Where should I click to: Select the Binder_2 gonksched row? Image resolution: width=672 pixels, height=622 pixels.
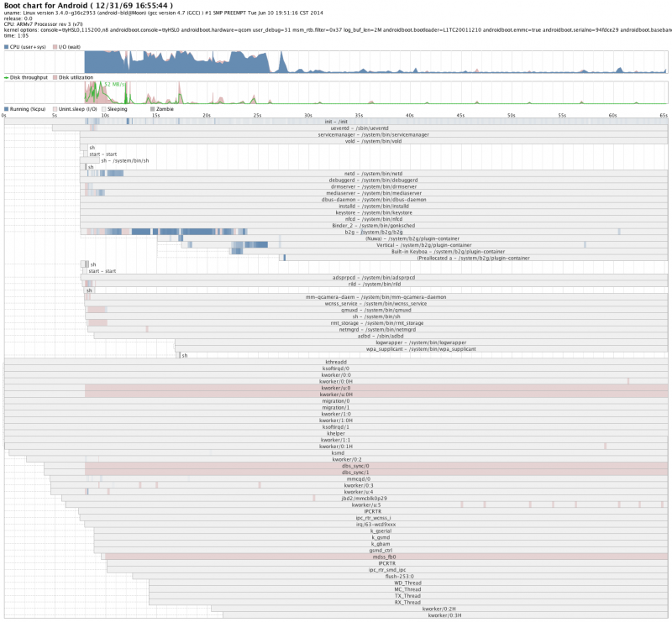374,225
